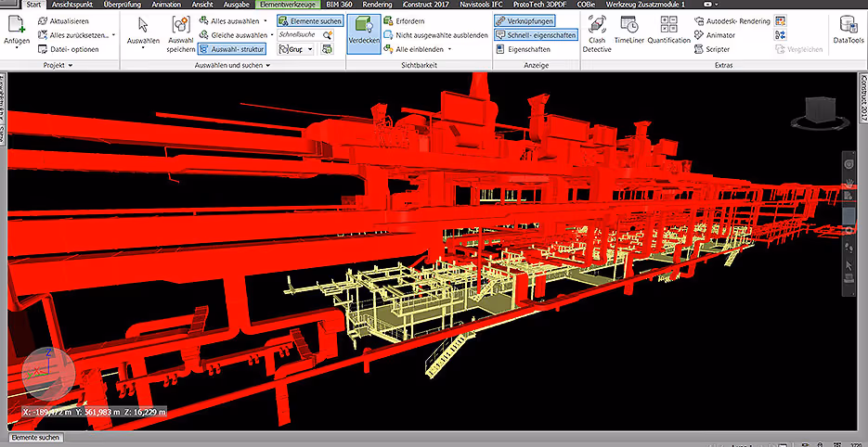Toggle the Auswahl-struktur panel
This screenshot has width=868, height=447.
click(x=232, y=48)
